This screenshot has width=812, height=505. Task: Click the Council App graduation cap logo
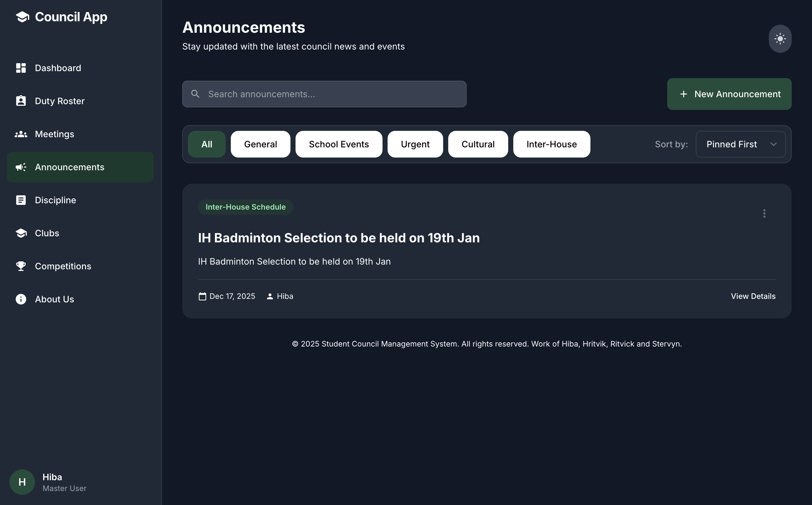pyautogui.click(x=22, y=17)
